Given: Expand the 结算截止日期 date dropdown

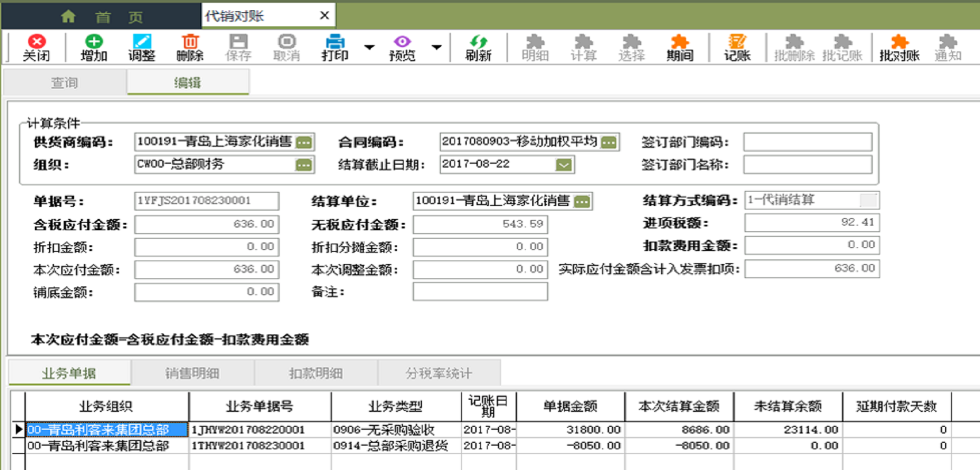Looking at the screenshot, I should pos(564,165).
